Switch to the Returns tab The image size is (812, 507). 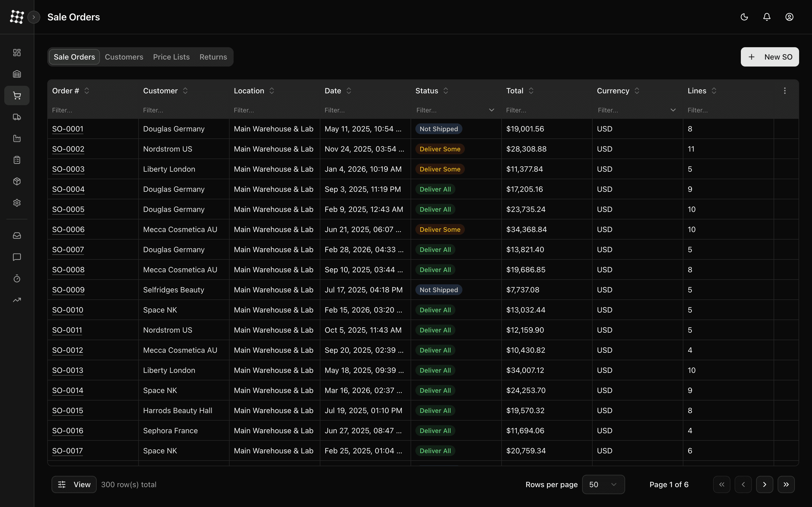pos(213,57)
